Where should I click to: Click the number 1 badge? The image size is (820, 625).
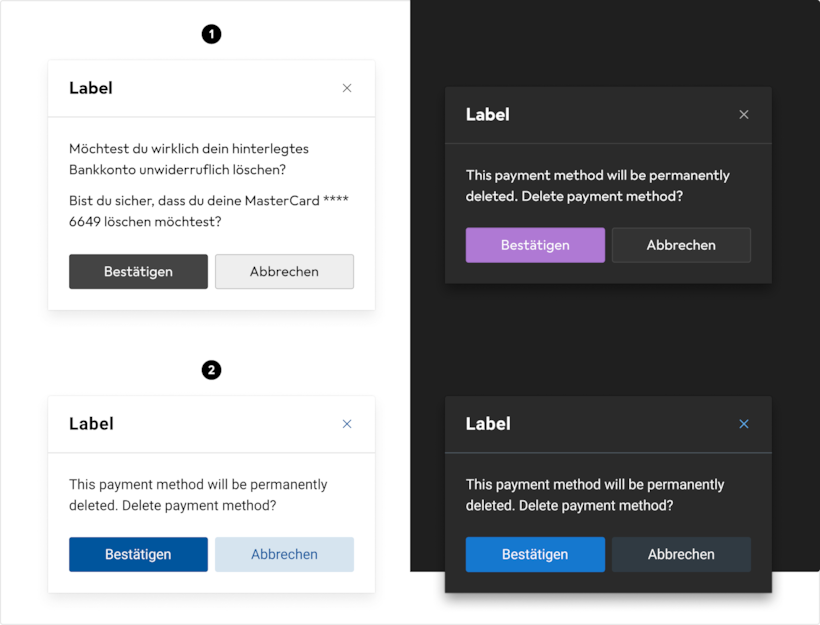tap(211, 35)
